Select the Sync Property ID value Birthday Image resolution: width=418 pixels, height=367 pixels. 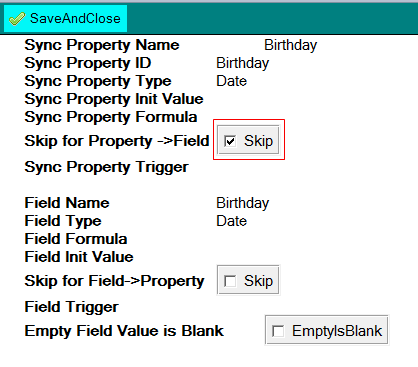pyautogui.click(x=243, y=63)
